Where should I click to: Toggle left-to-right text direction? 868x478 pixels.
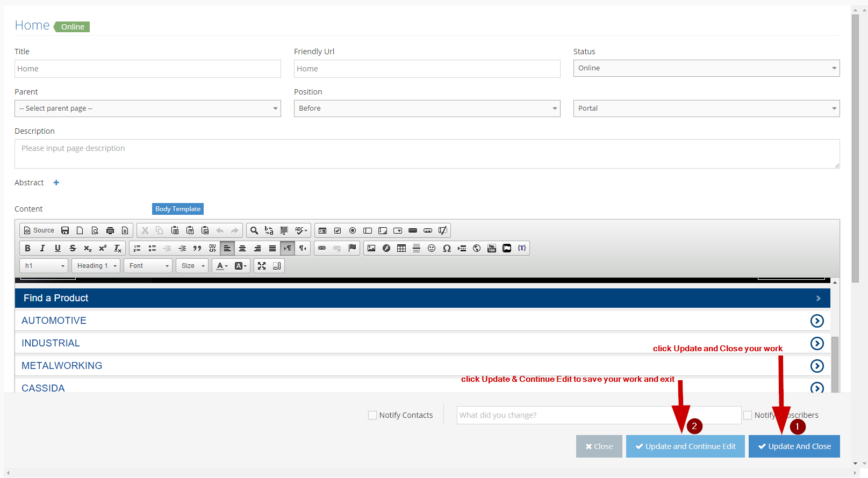[x=288, y=248]
